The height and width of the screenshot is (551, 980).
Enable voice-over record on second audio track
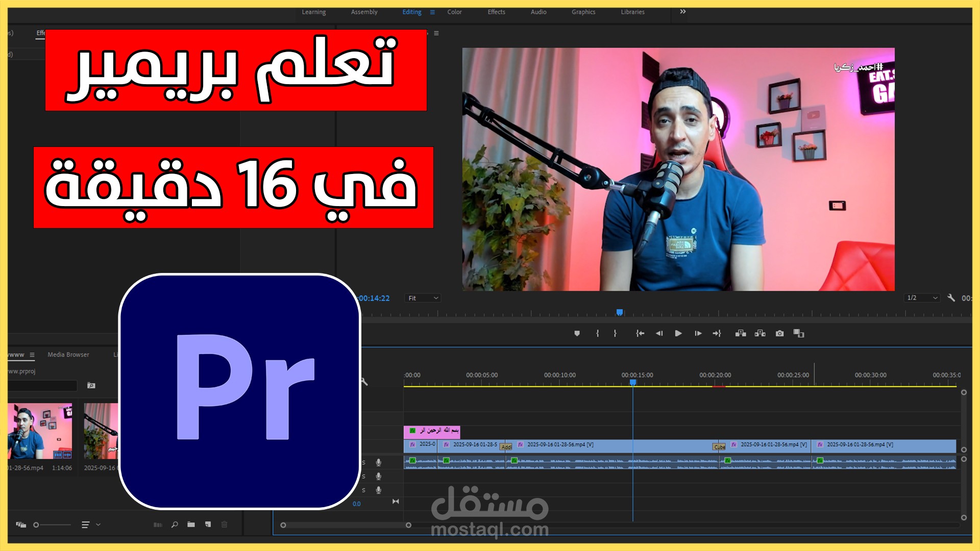(x=378, y=476)
